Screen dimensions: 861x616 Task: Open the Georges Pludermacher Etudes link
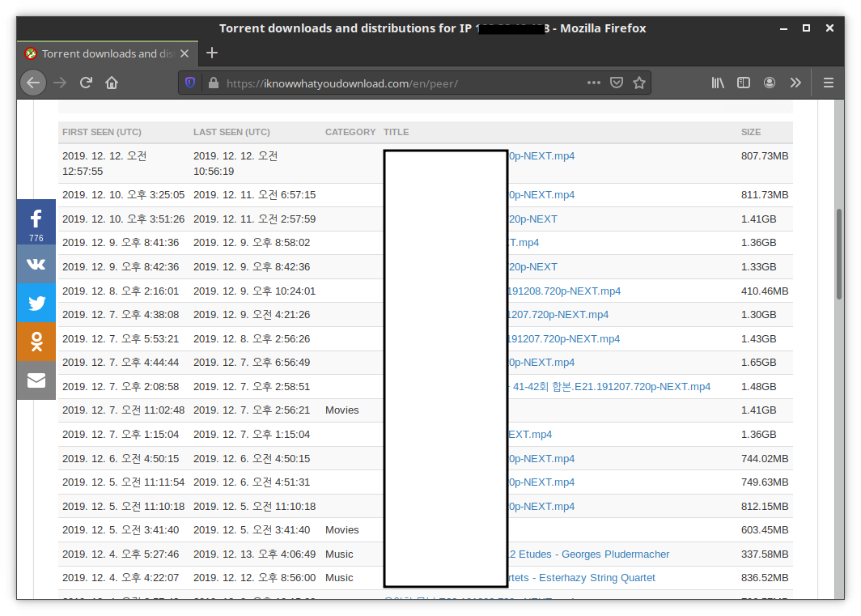pyautogui.click(x=588, y=554)
